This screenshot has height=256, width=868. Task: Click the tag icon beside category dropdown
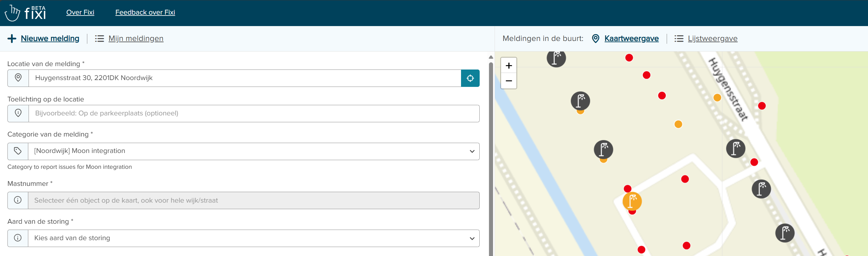point(18,151)
